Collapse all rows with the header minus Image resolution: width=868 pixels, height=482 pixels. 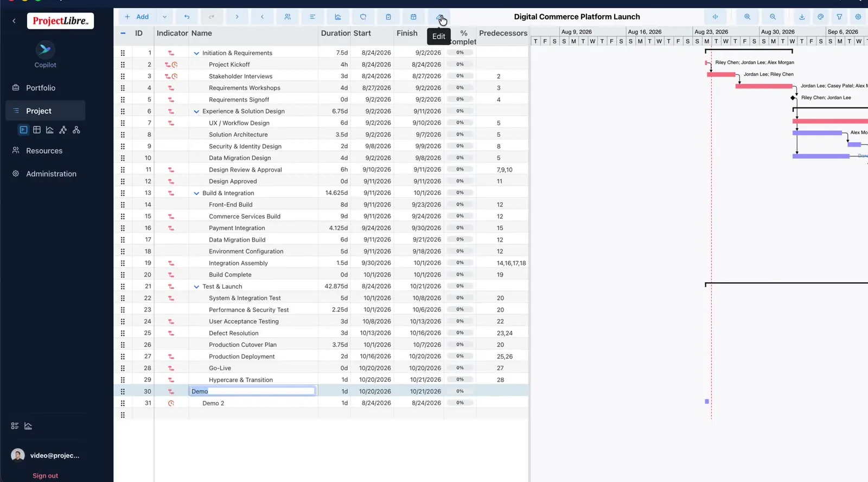click(123, 33)
